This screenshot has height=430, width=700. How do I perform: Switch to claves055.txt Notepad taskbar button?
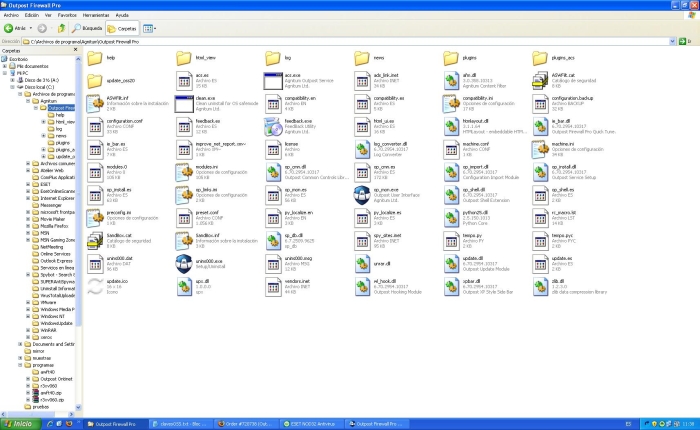pos(179,424)
